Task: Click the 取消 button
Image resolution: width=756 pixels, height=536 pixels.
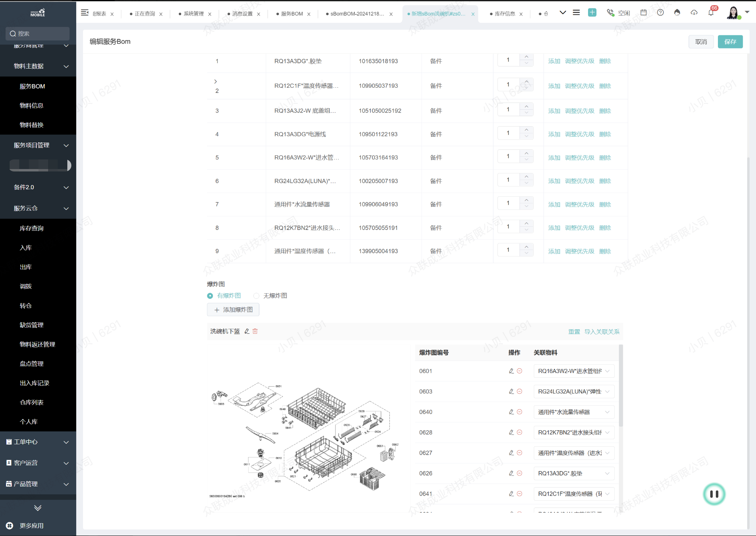Action: [x=701, y=42]
